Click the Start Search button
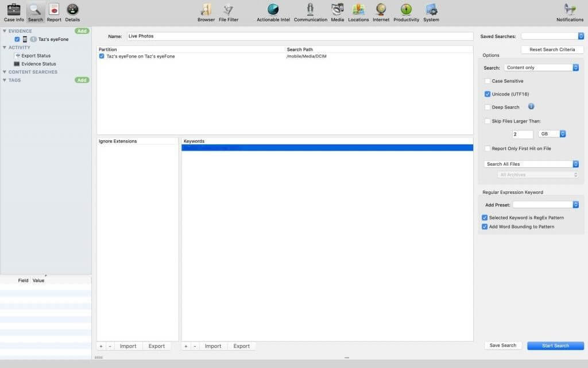 [555, 346]
